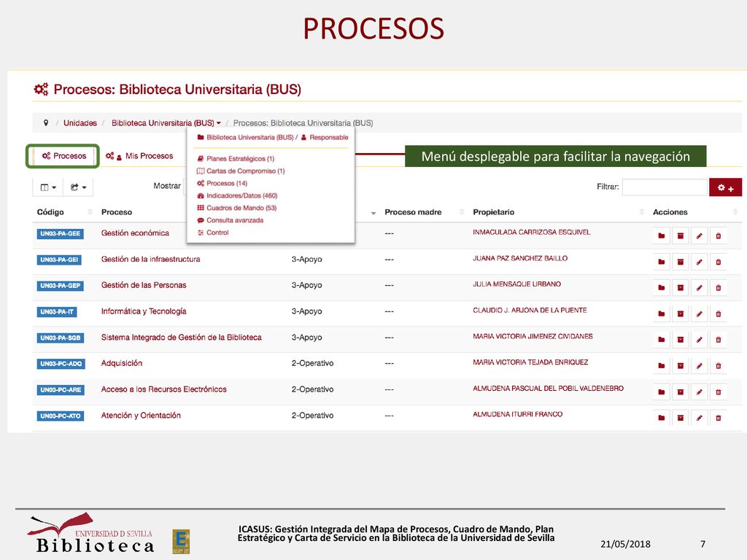Edit Informática y Tecnología with pencil icon

tap(700, 314)
